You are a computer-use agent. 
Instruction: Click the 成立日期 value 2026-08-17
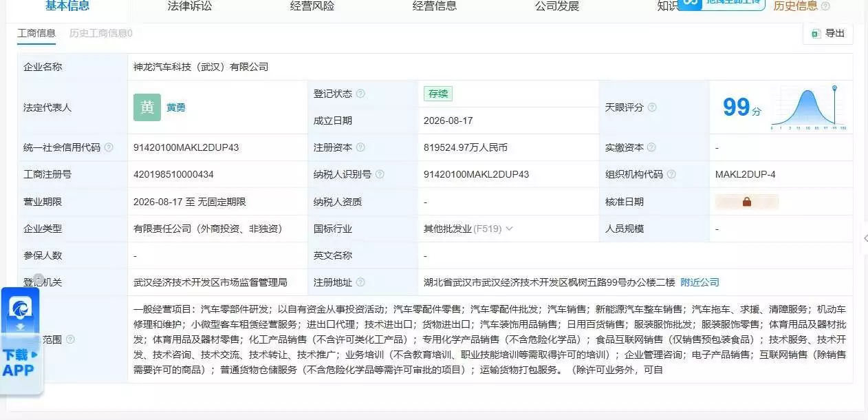[x=448, y=120]
